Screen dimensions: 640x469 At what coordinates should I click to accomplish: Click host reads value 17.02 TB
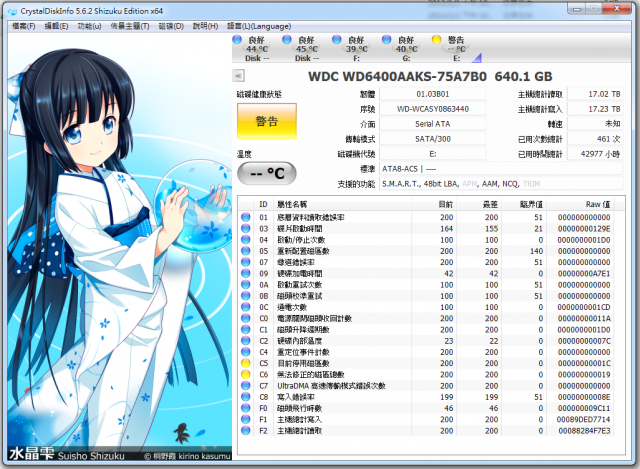click(595, 94)
